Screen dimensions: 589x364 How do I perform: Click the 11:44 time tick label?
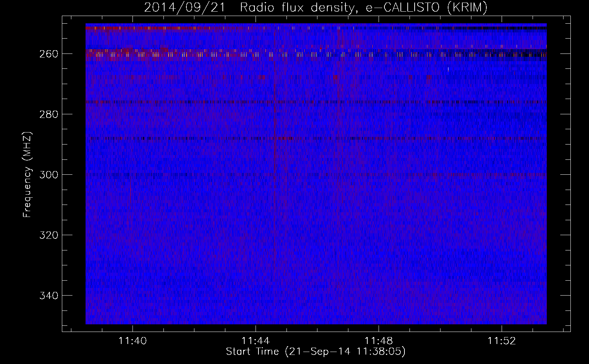pos(256,341)
